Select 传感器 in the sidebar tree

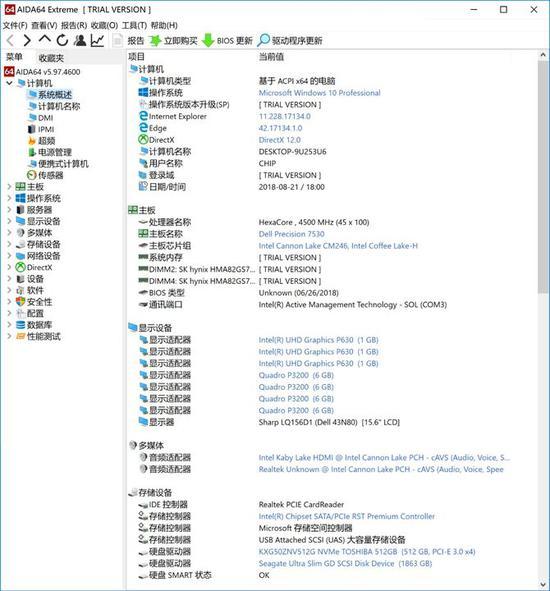[x=51, y=175]
